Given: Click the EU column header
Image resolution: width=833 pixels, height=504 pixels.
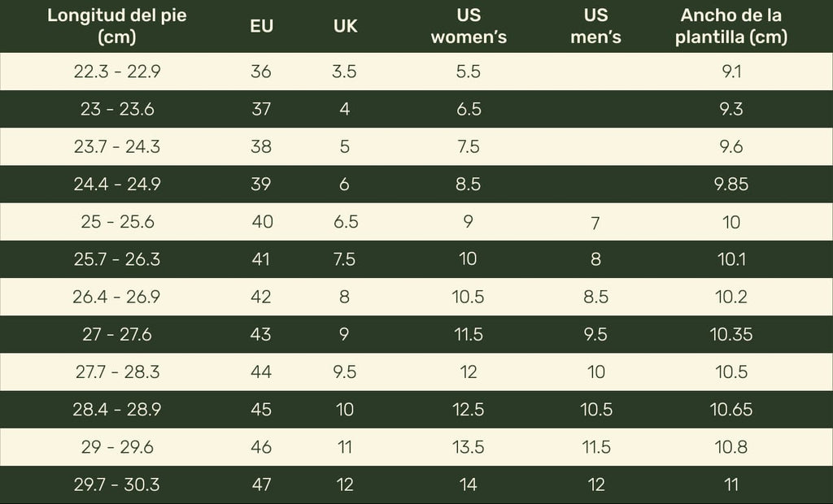Looking at the screenshot, I should 261,26.
